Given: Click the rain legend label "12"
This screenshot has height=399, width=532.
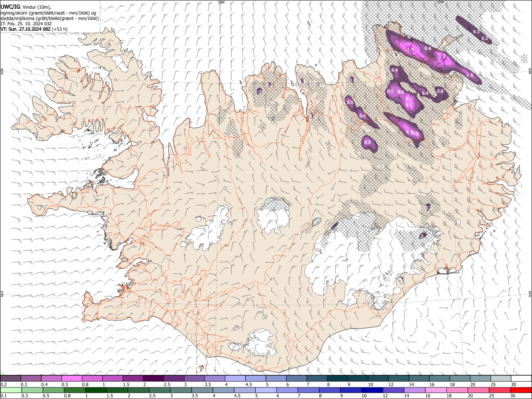Looking at the screenshot, I should click(x=386, y=396).
